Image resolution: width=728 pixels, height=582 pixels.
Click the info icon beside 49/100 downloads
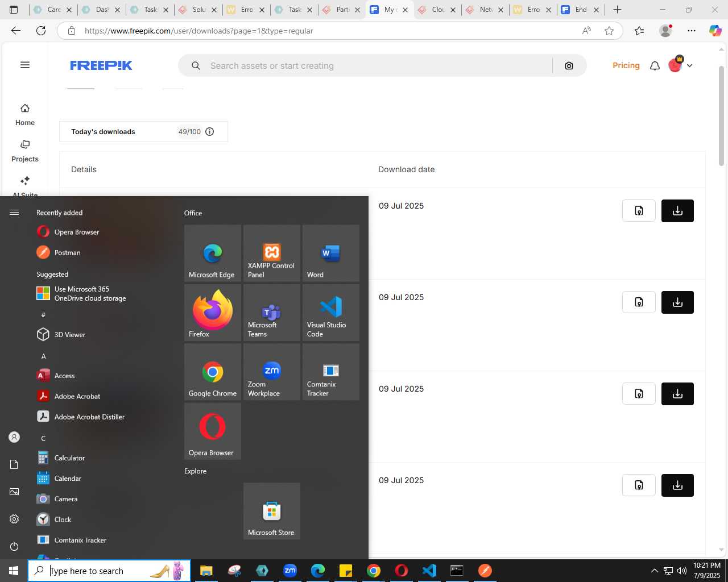click(x=209, y=132)
